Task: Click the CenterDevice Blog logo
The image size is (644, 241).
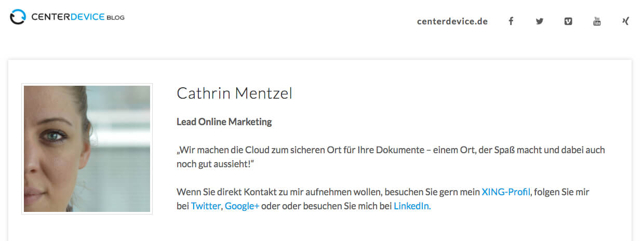Action: click(x=68, y=17)
